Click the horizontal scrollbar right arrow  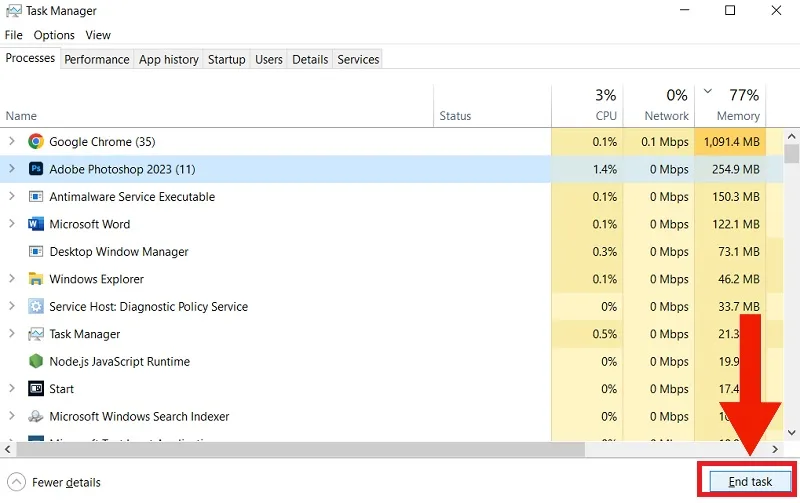coord(775,449)
